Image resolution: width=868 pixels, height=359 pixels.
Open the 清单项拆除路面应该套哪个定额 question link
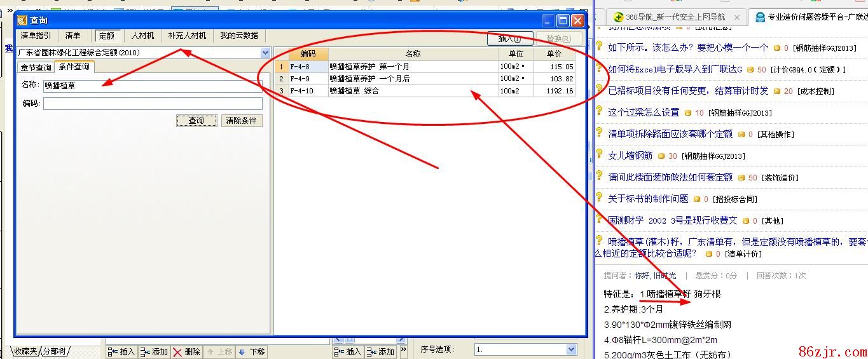[670, 134]
